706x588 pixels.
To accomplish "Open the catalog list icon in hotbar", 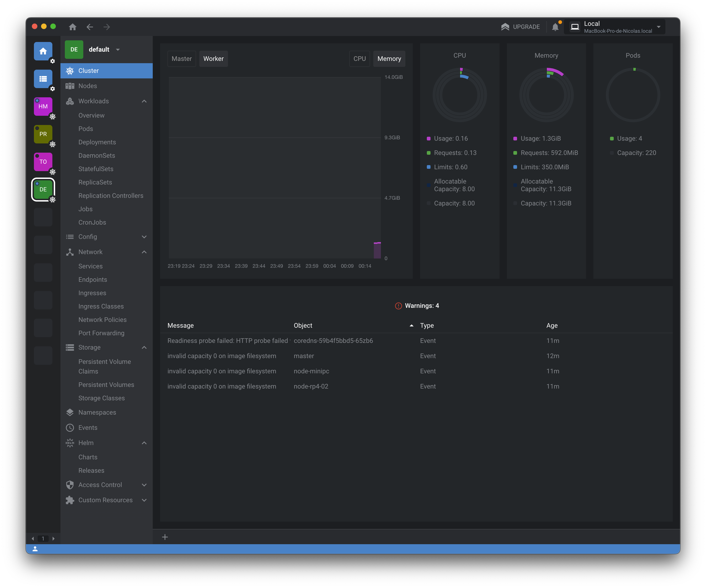I will [43, 79].
